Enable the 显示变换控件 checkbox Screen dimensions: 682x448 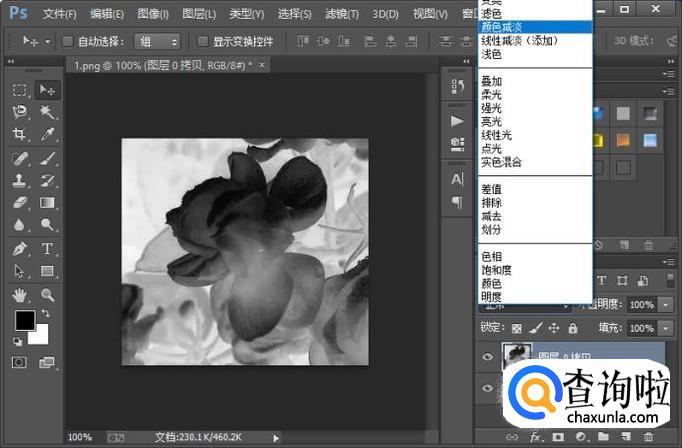pos(202,41)
